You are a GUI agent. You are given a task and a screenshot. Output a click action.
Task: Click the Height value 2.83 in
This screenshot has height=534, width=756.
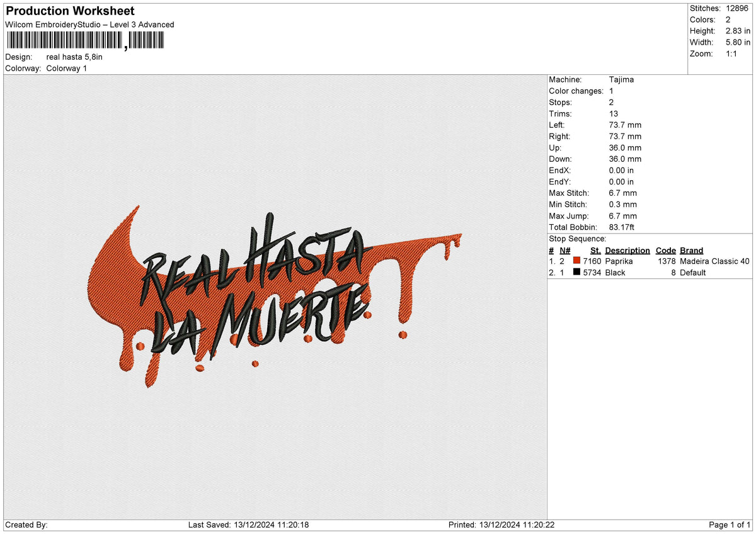coord(738,31)
